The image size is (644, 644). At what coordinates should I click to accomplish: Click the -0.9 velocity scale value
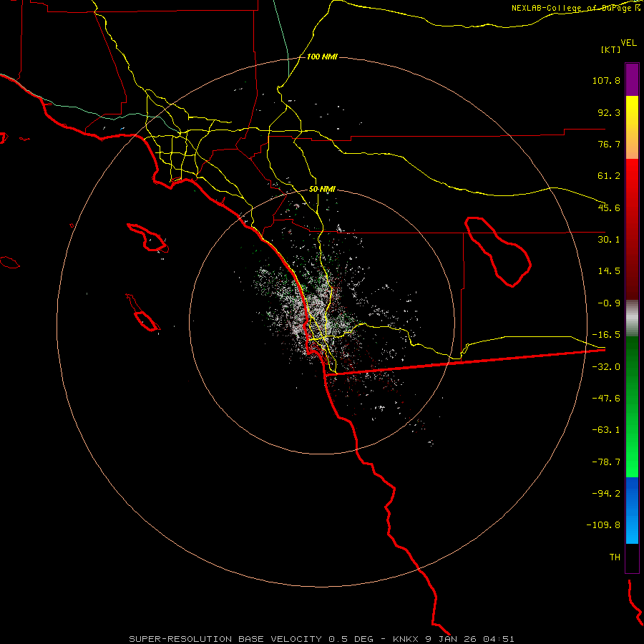coord(609,303)
